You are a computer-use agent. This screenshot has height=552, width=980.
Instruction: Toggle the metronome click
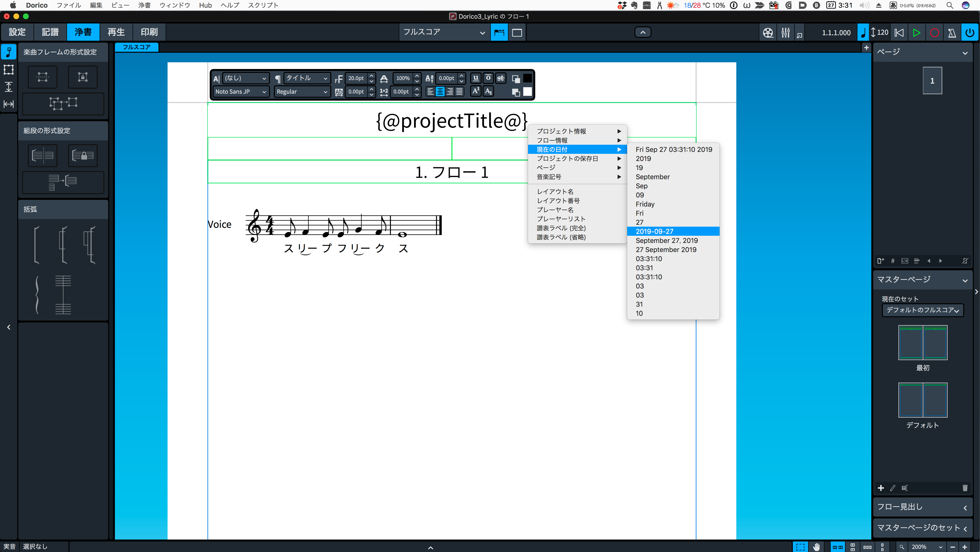click(952, 33)
